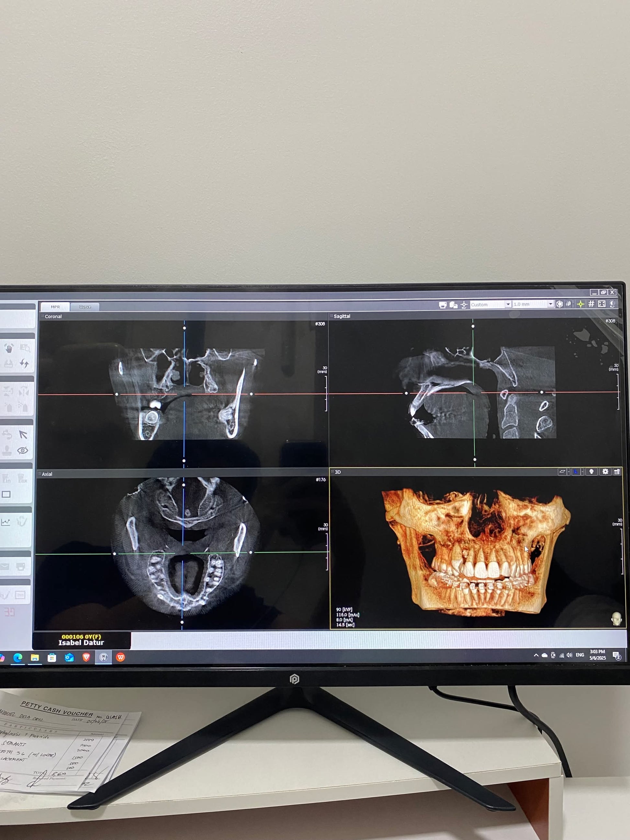Toggle the hide overlay eye icon
The height and width of the screenshot is (840, 630).
(23, 450)
